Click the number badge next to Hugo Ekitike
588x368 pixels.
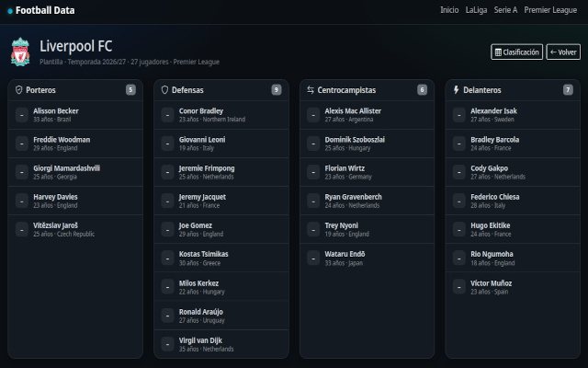[x=459, y=229]
